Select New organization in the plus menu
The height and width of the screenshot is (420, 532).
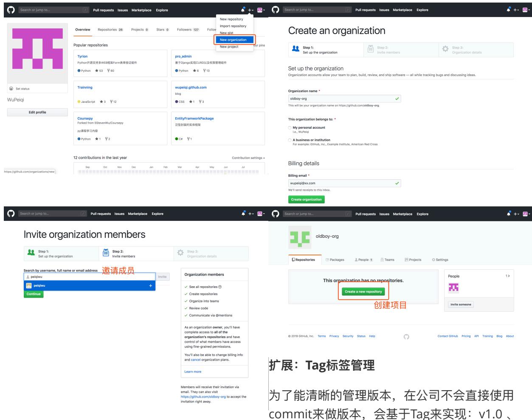[235, 40]
